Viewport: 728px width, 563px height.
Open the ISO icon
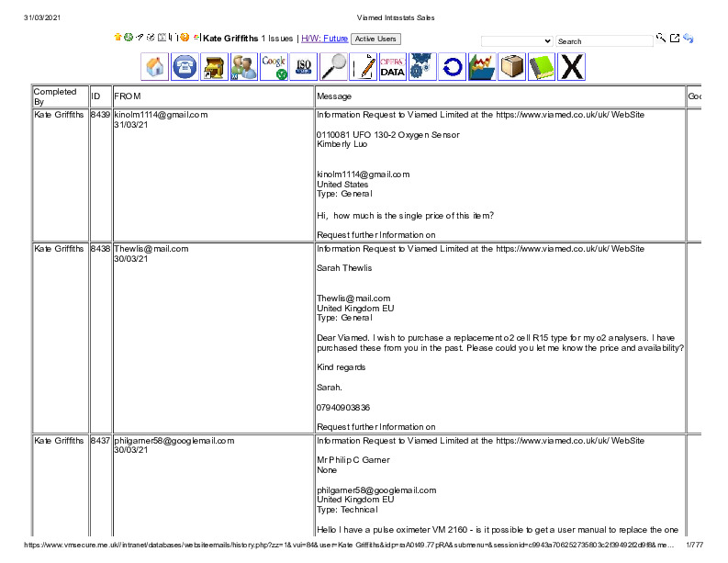[x=304, y=67]
